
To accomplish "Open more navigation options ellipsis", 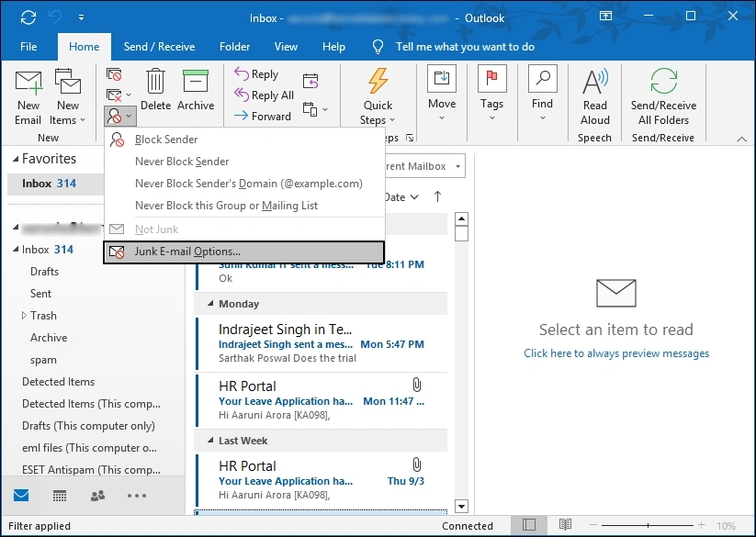I will pyautogui.click(x=137, y=496).
